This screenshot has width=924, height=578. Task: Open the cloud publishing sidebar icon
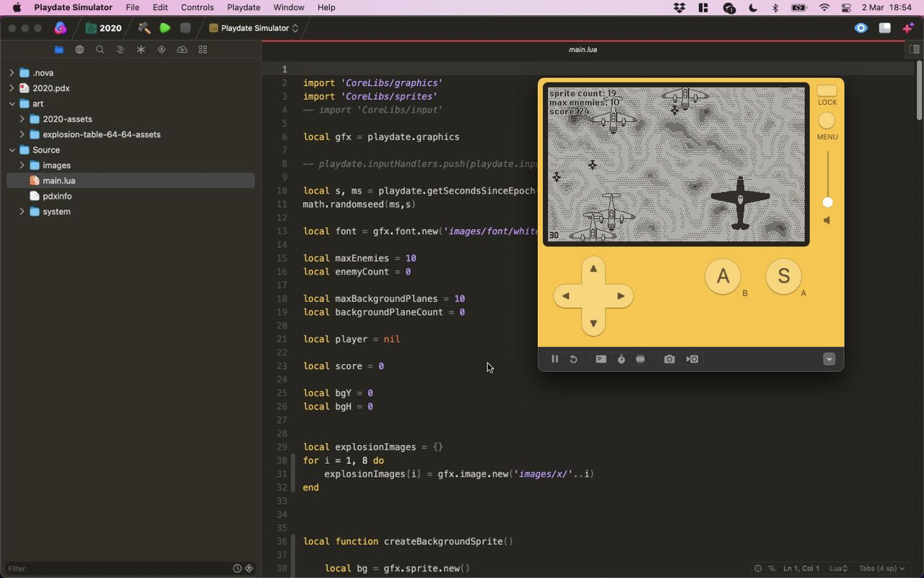pos(182,50)
